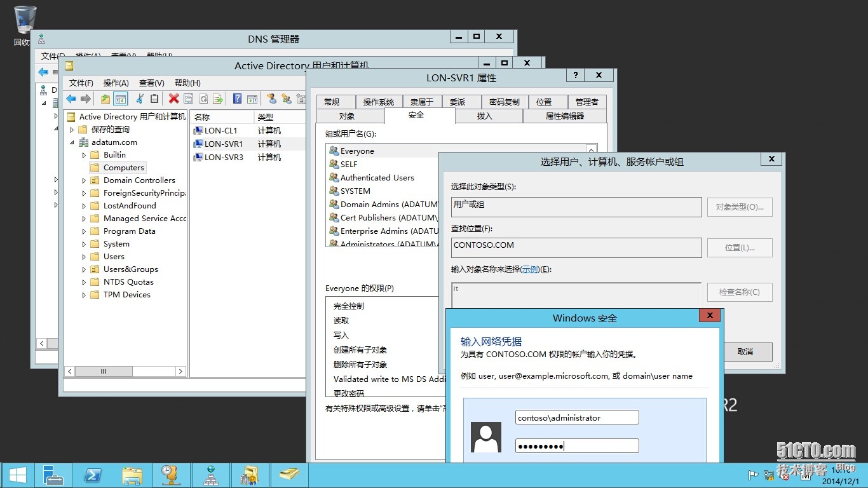Screen dimensions: 868x488
Task: Click the Cut scissors icon
Action: [x=139, y=98]
